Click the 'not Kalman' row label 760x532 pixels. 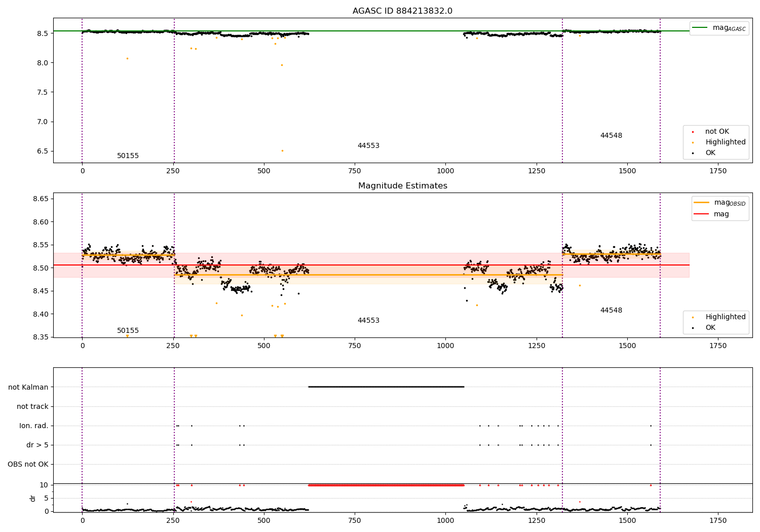tap(28, 388)
